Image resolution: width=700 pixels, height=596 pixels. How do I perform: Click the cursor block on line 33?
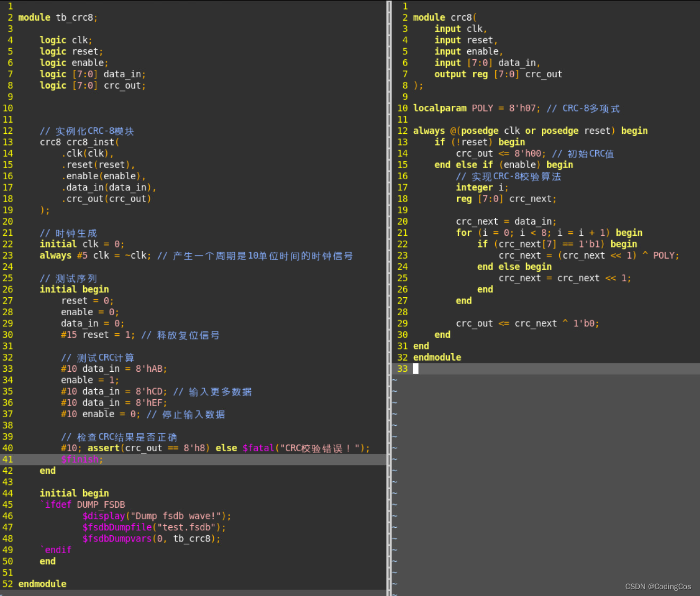pyautogui.click(x=416, y=369)
